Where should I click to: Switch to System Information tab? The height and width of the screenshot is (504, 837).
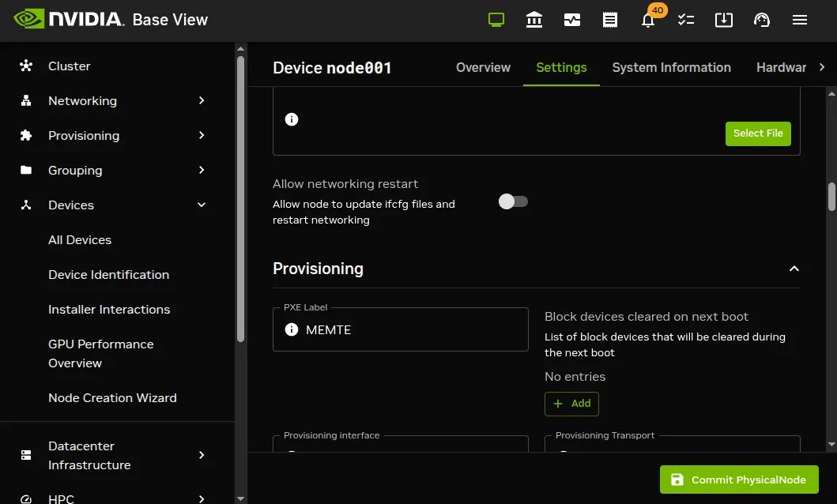[672, 67]
